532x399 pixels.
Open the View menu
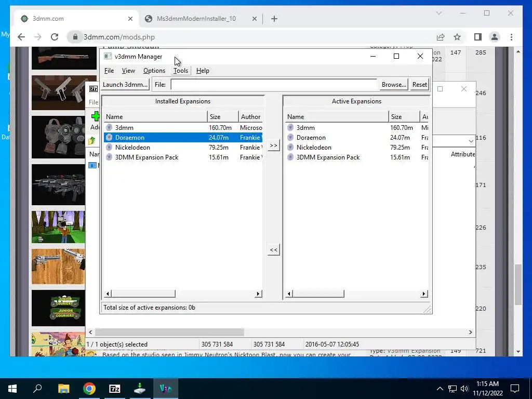pyautogui.click(x=128, y=71)
